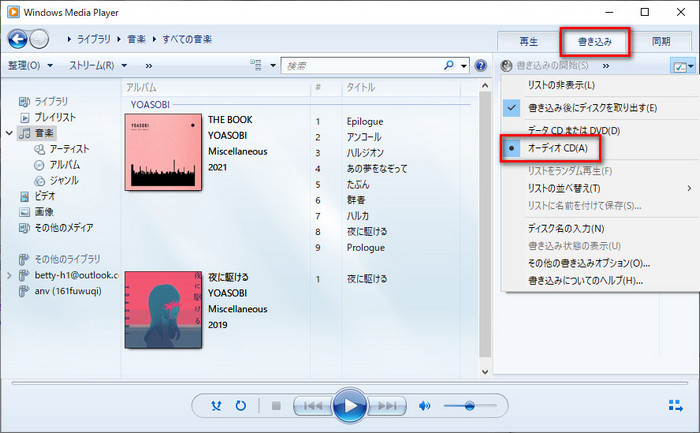The height and width of the screenshot is (433, 700).
Task: Choose その他の書き込みオプション(O) menu item
Action: [589, 263]
